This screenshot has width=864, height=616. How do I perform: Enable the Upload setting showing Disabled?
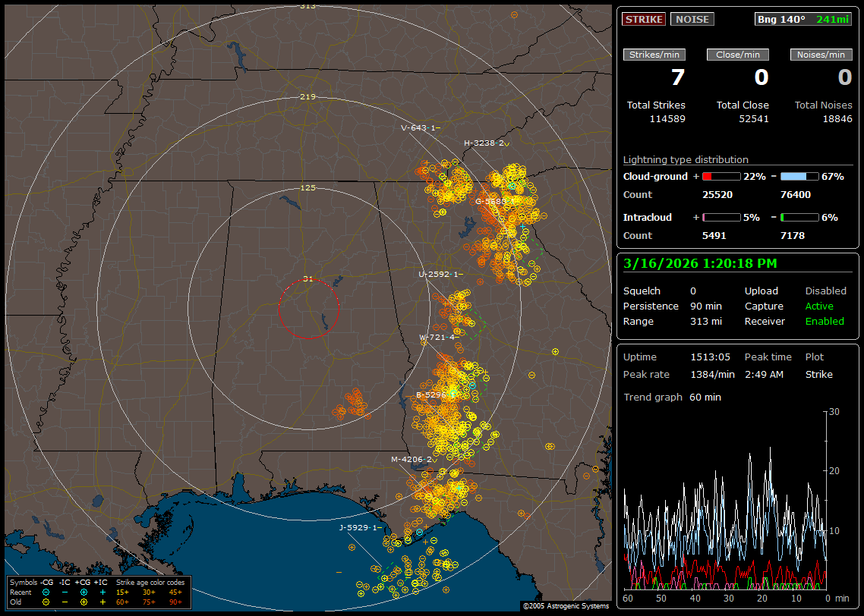click(825, 291)
